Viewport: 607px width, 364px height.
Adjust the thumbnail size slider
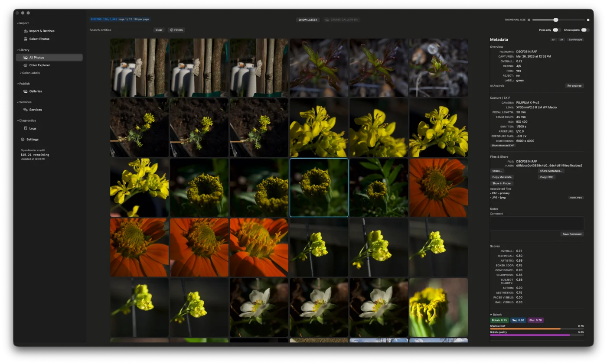click(x=555, y=19)
